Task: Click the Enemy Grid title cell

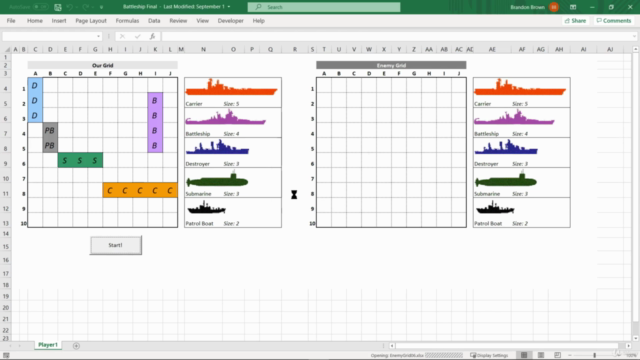Action: (391, 65)
